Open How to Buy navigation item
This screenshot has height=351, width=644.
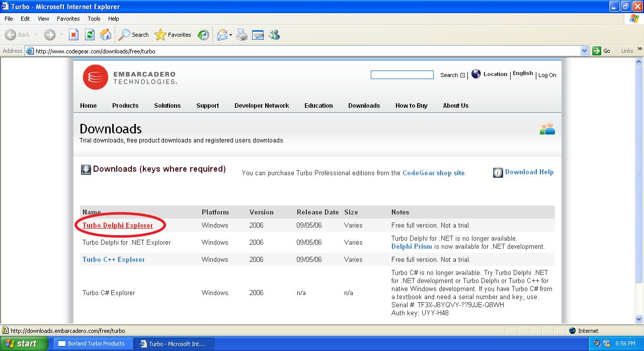point(412,106)
